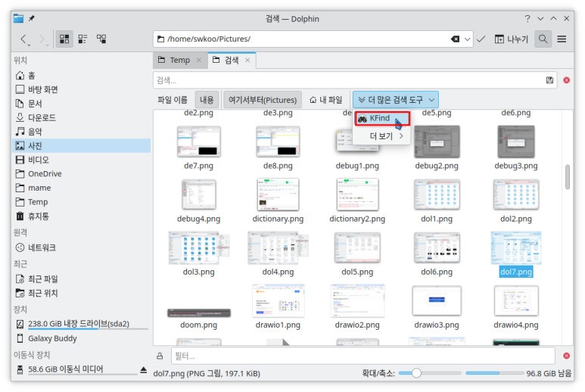Expand the location bar history dropdown

467,39
